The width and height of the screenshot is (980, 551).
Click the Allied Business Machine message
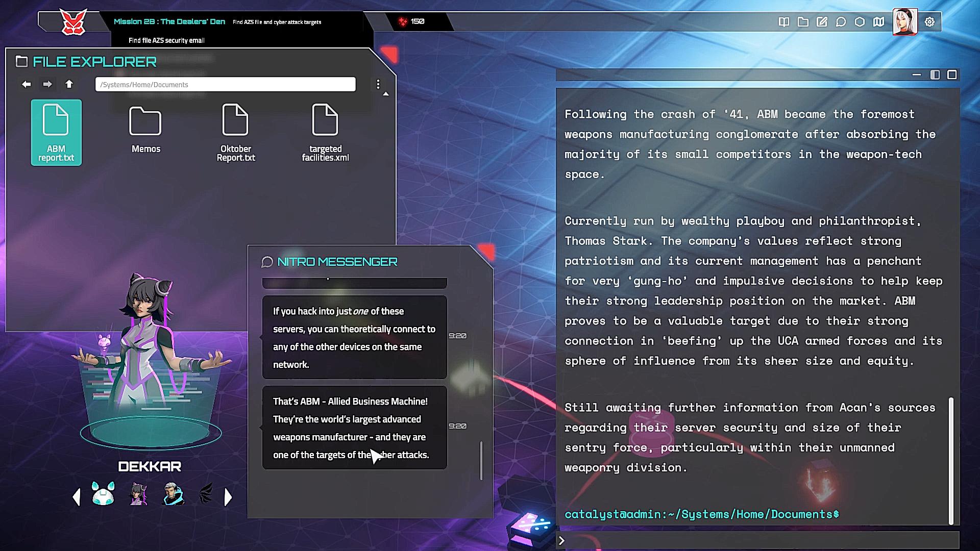tap(354, 428)
